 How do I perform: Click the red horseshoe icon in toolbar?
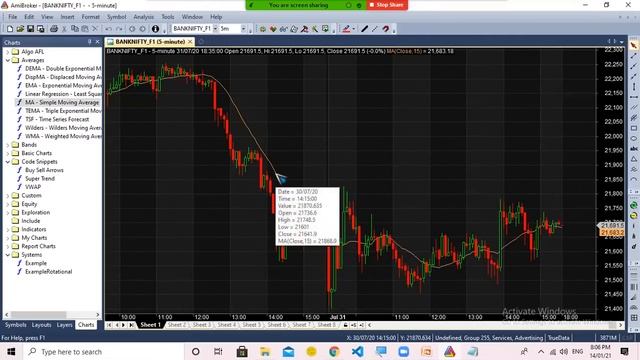[x=385, y=29]
